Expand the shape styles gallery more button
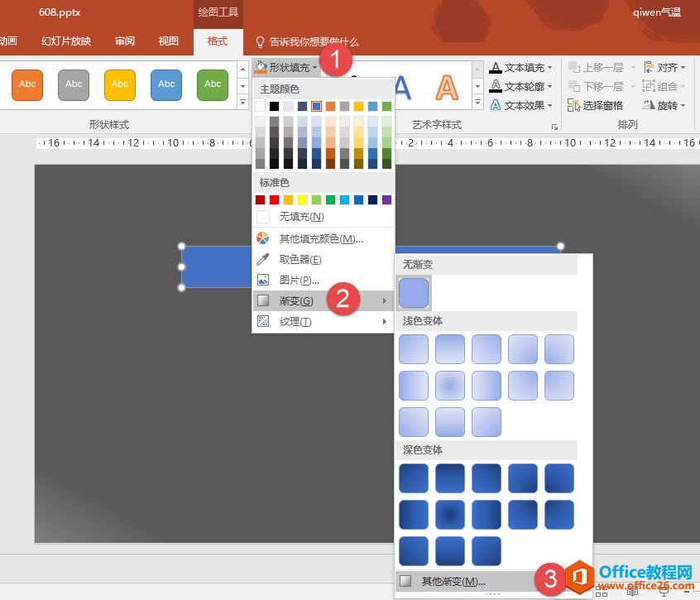The height and width of the screenshot is (600, 700). pyautogui.click(x=242, y=102)
